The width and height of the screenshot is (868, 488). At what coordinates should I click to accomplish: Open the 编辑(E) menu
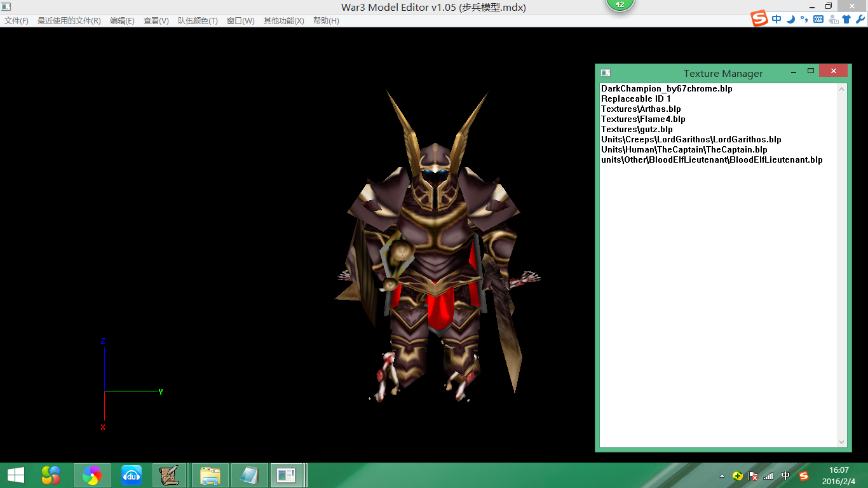click(x=122, y=21)
